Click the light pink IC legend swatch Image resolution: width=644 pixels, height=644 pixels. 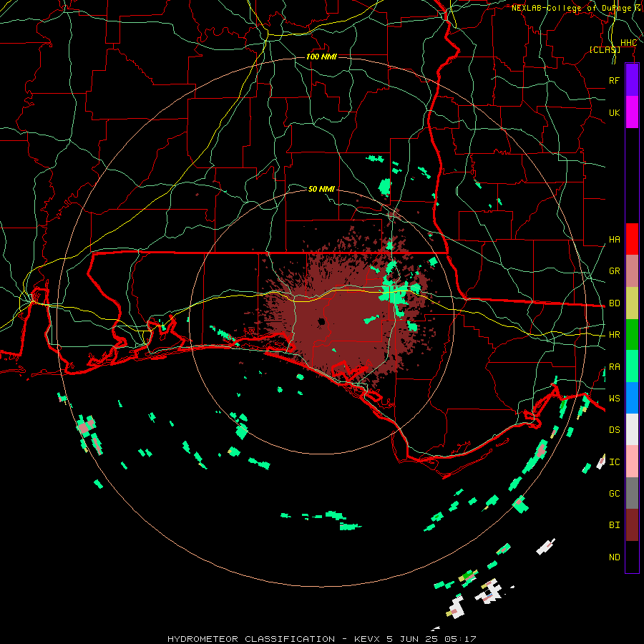[632, 462]
